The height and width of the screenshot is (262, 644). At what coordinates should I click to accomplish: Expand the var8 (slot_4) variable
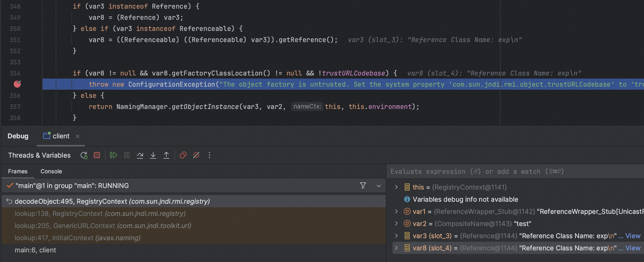397,248
